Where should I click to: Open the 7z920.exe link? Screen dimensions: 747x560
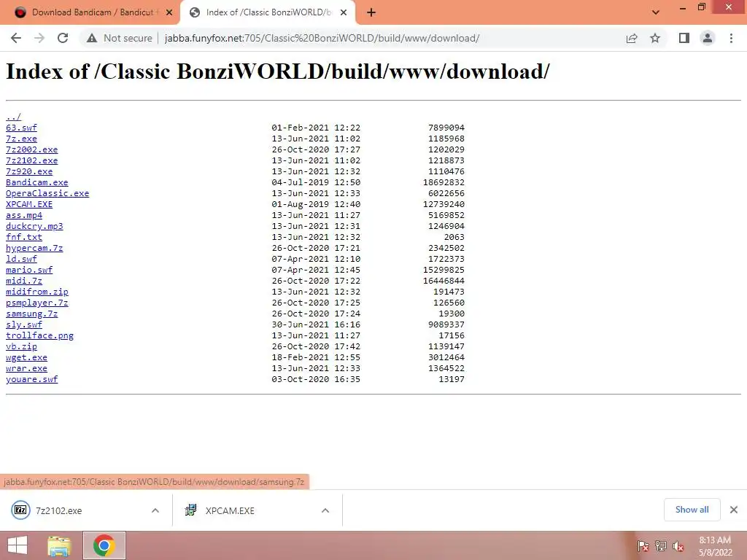[x=29, y=171]
